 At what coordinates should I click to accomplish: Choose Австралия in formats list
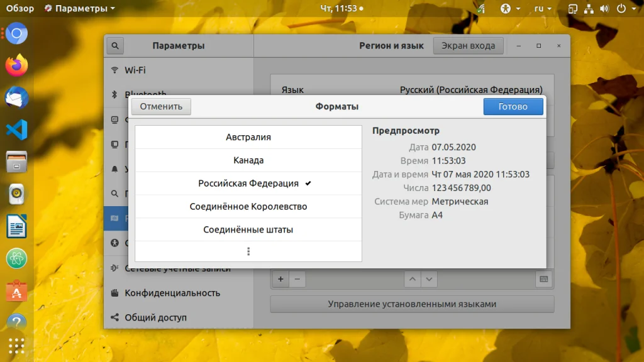(x=248, y=137)
